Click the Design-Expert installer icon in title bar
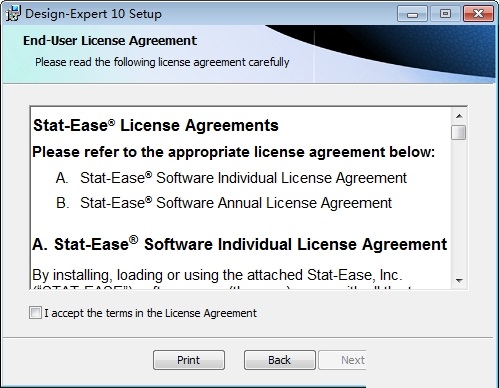The height and width of the screenshot is (388, 499). pyautogui.click(x=13, y=13)
